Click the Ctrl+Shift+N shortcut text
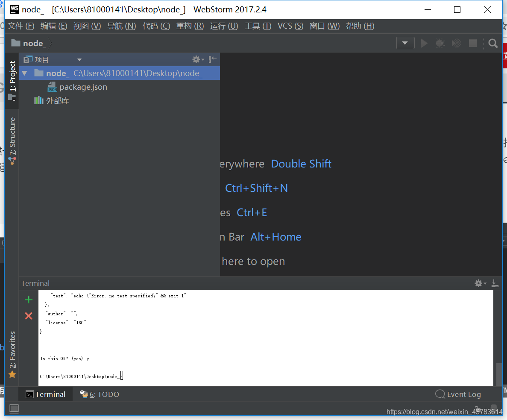Viewport: 507px width, 420px height. point(256,188)
